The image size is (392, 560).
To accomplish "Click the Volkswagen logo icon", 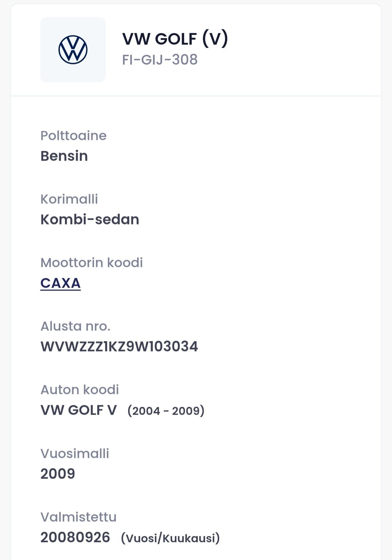I will 73,50.
